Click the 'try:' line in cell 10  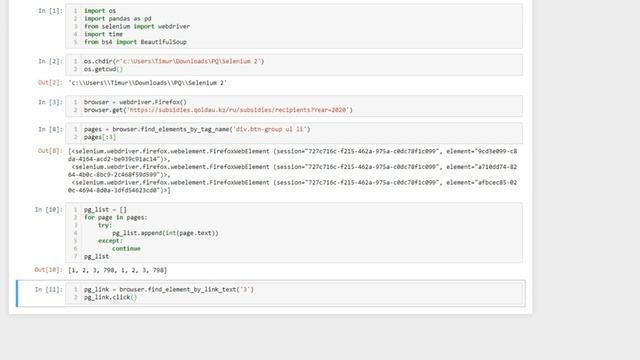tap(105, 225)
